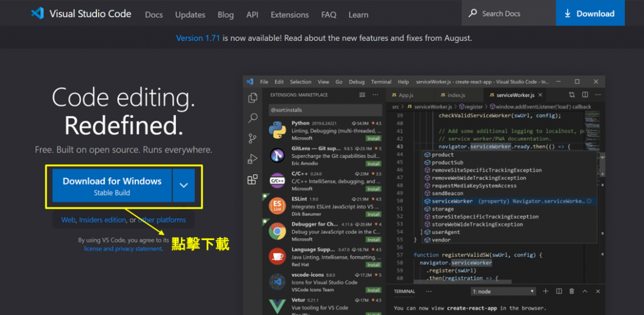
Task: Go to the Blog
Action: [226, 15]
